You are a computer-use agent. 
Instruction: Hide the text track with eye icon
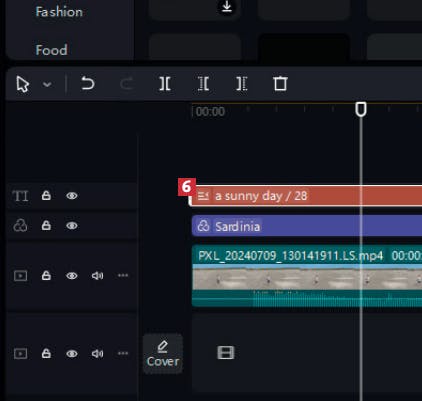click(x=72, y=196)
